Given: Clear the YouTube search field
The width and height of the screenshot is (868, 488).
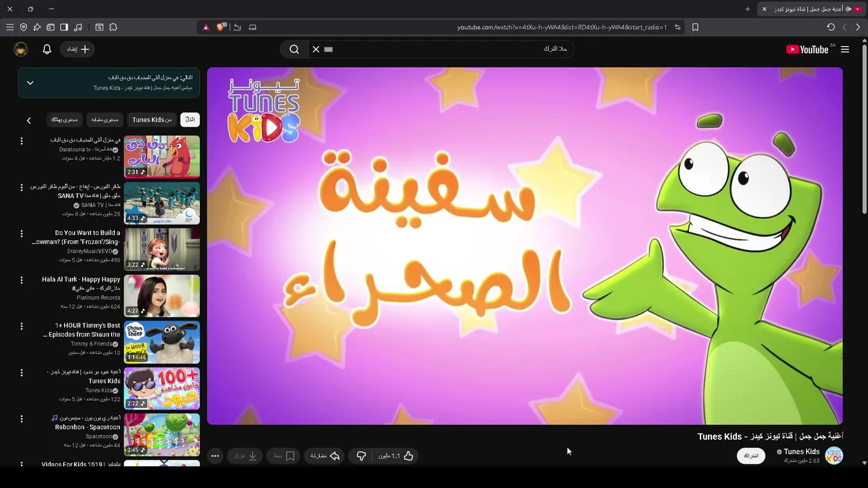Looking at the screenshot, I should click(315, 49).
